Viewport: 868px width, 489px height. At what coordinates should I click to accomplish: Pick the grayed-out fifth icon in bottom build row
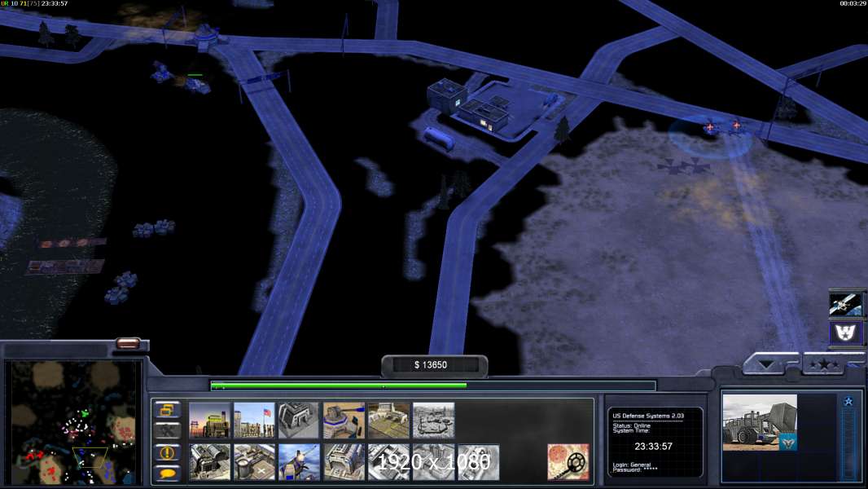388,462
